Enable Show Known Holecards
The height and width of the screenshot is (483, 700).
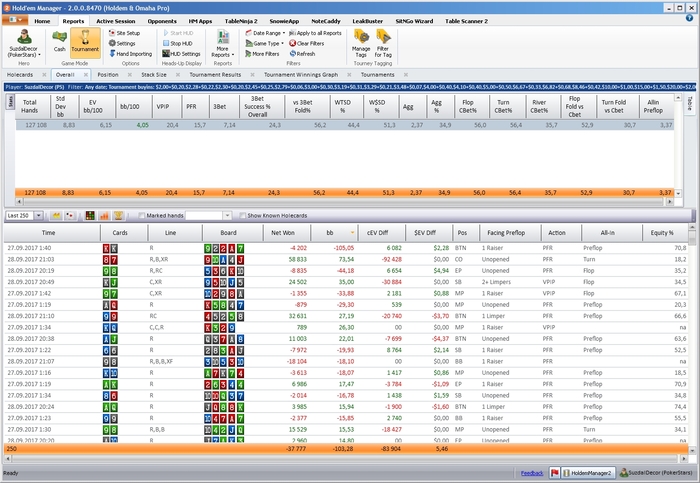pos(242,216)
